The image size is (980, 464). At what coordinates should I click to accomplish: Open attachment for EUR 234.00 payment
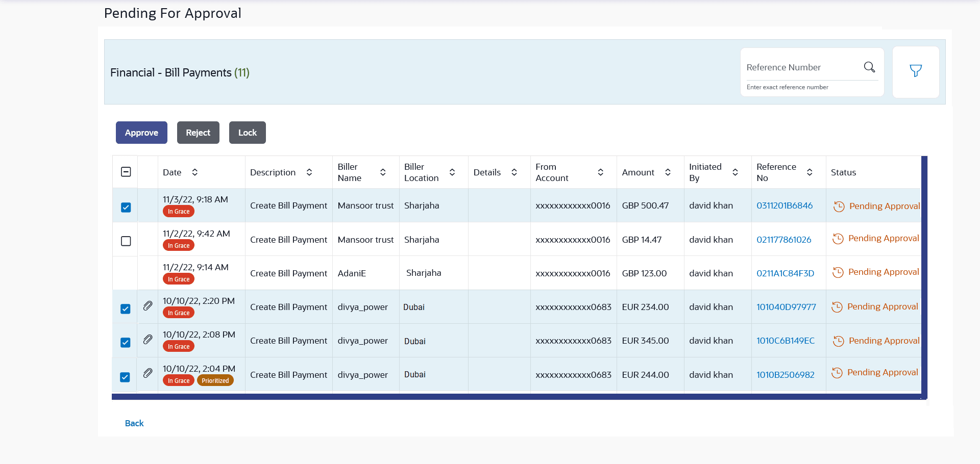(148, 306)
